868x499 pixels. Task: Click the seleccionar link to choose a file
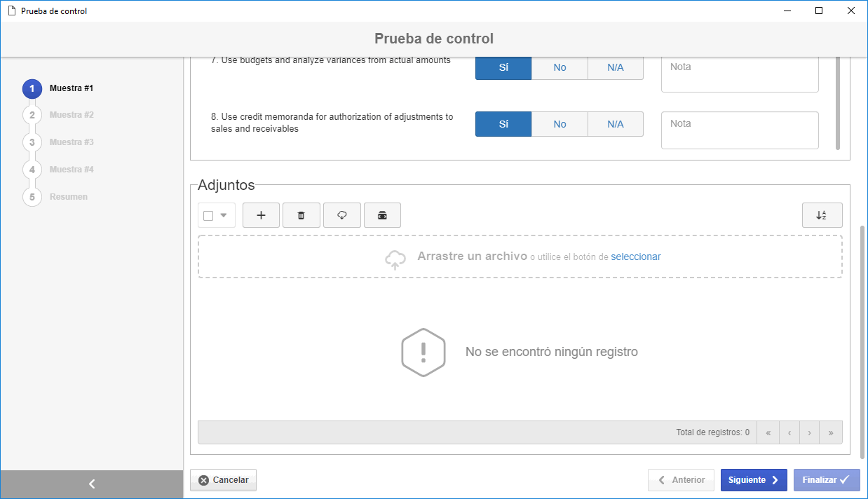coord(636,257)
